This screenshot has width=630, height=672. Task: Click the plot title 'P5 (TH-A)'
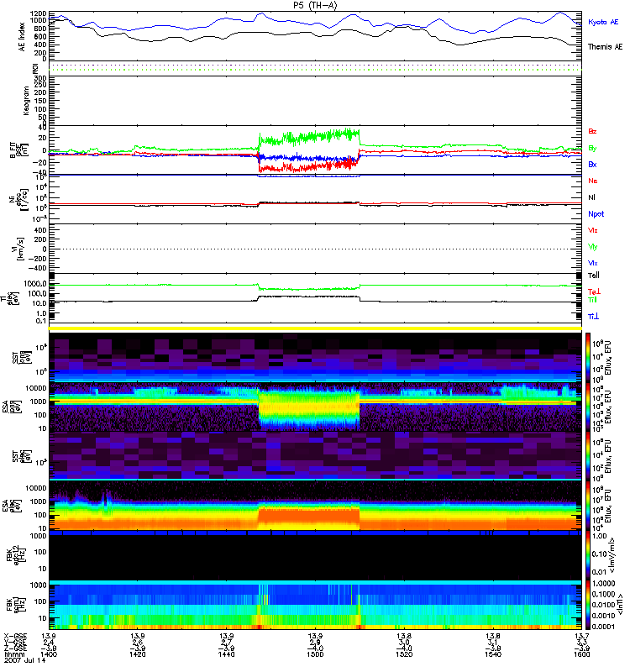pyautogui.click(x=315, y=5)
